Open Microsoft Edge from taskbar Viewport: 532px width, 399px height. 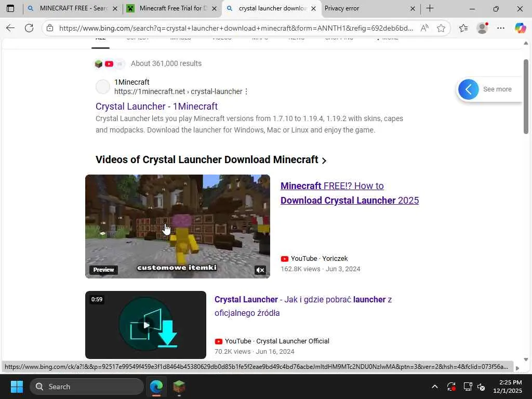click(156, 387)
